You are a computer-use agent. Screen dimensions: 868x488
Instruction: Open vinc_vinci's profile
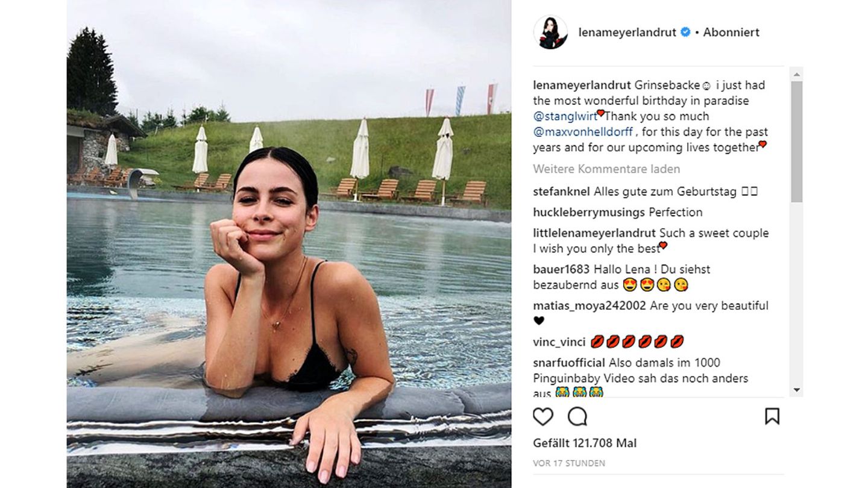(559, 343)
